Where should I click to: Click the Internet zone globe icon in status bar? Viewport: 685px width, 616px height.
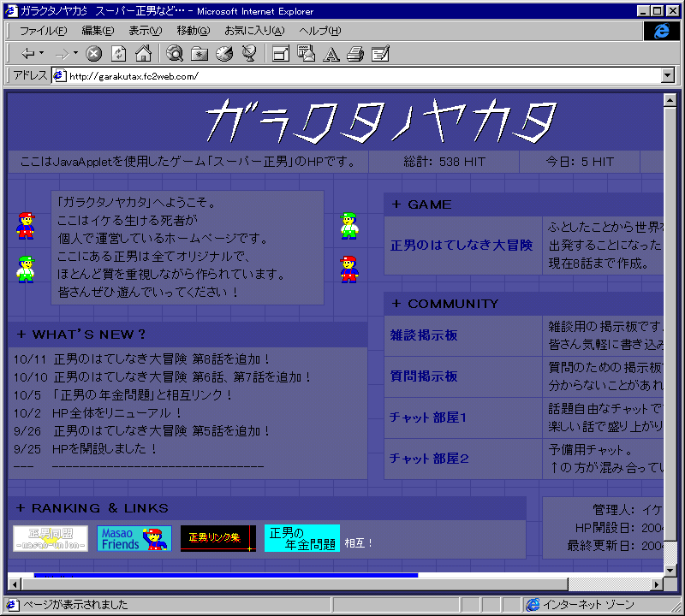click(533, 605)
